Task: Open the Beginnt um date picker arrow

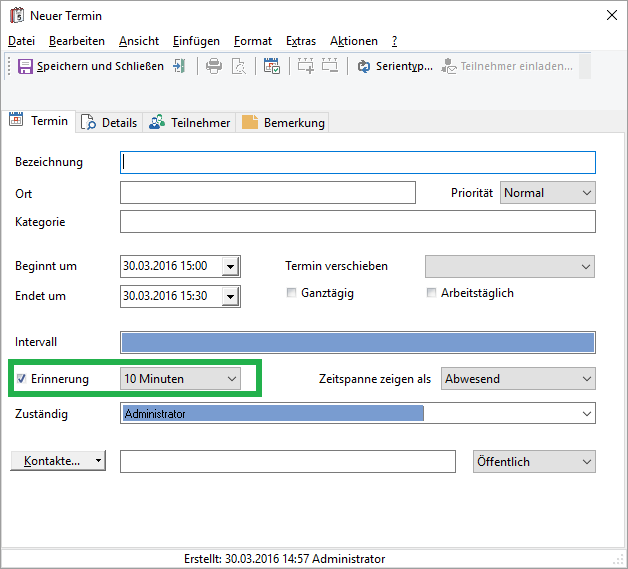Action: pos(230,266)
